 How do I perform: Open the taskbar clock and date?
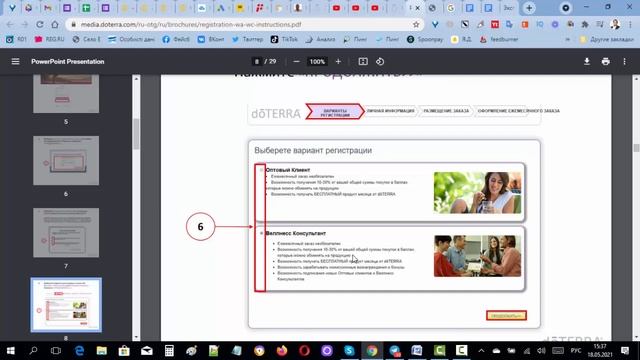(600, 351)
